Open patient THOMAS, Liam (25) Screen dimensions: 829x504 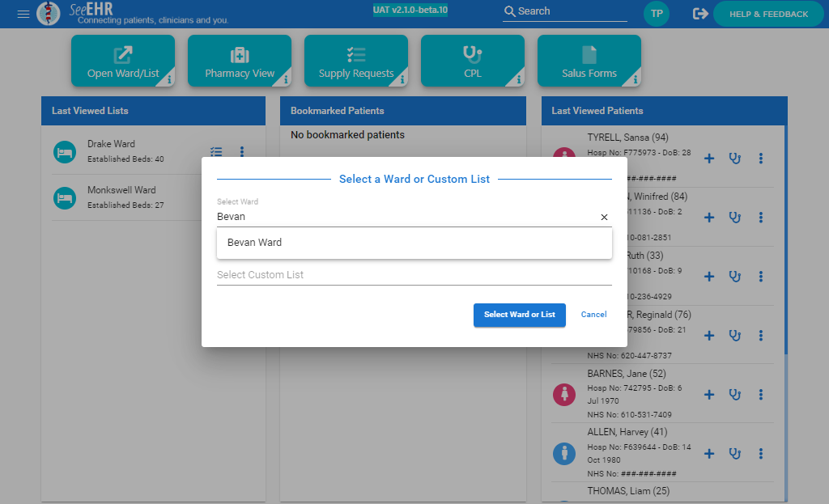coord(628,491)
